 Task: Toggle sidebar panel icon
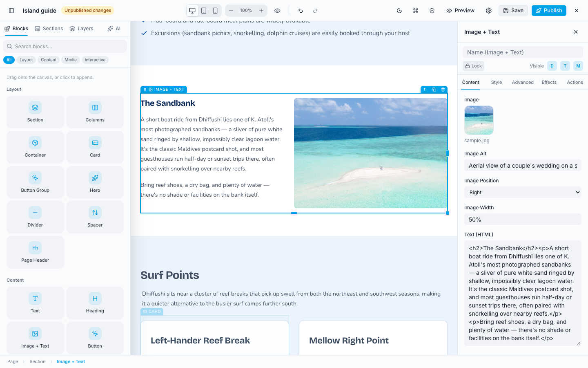[x=11, y=11]
